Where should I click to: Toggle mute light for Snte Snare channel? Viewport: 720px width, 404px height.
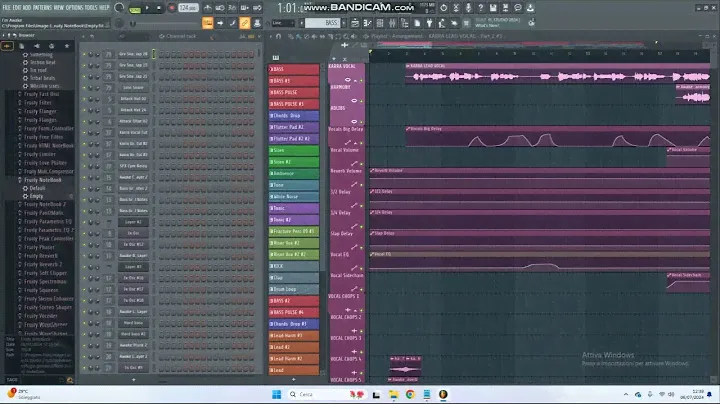click(x=85, y=87)
